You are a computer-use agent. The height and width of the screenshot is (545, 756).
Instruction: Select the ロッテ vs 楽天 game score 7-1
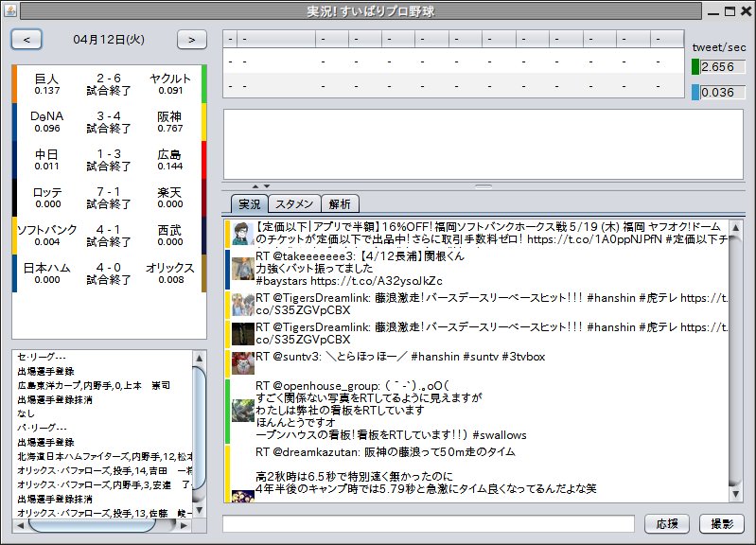[x=109, y=191]
